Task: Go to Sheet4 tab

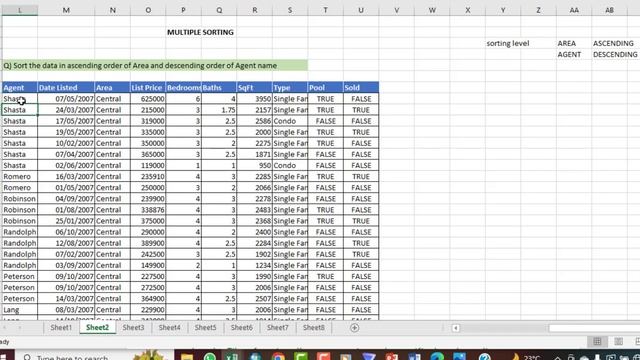Action: (x=169, y=327)
